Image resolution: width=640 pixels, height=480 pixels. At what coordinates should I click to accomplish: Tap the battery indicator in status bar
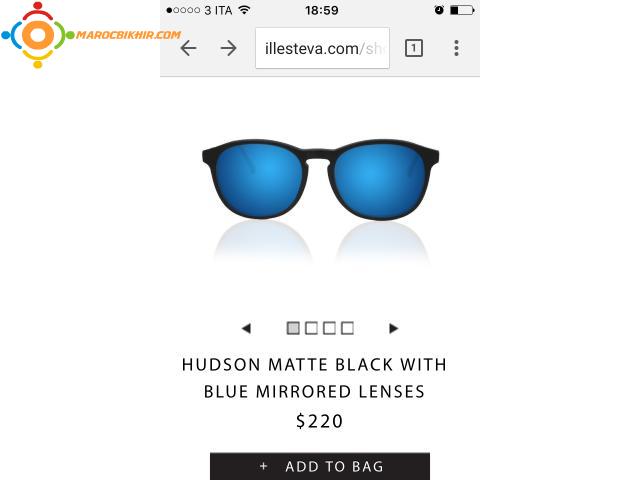(x=462, y=10)
